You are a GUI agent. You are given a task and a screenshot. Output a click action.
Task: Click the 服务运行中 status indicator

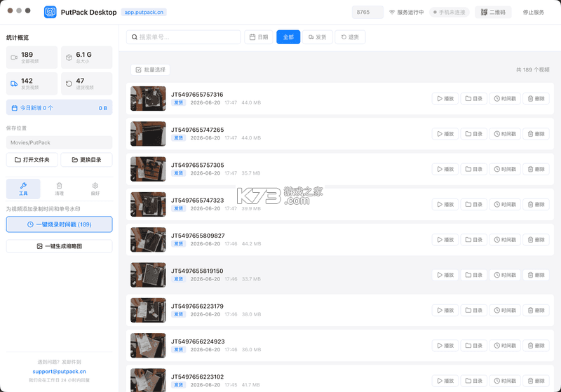[x=407, y=12]
